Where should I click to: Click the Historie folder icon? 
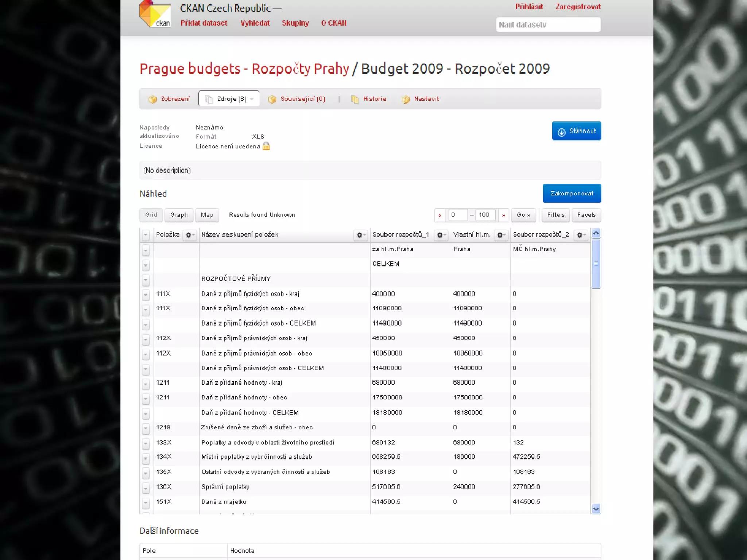coord(355,99)
